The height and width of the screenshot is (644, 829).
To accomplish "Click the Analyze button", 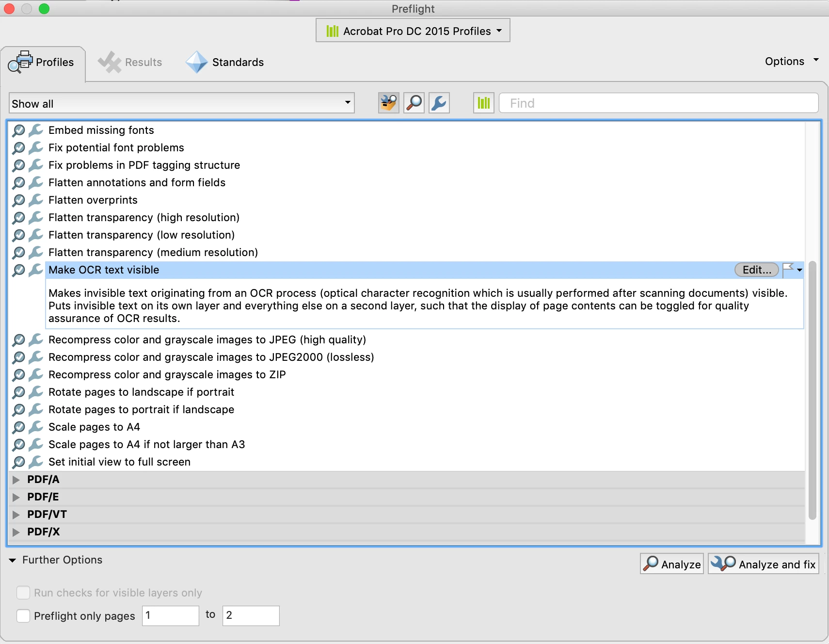I will pyautogui.click(x=672, y=564).
